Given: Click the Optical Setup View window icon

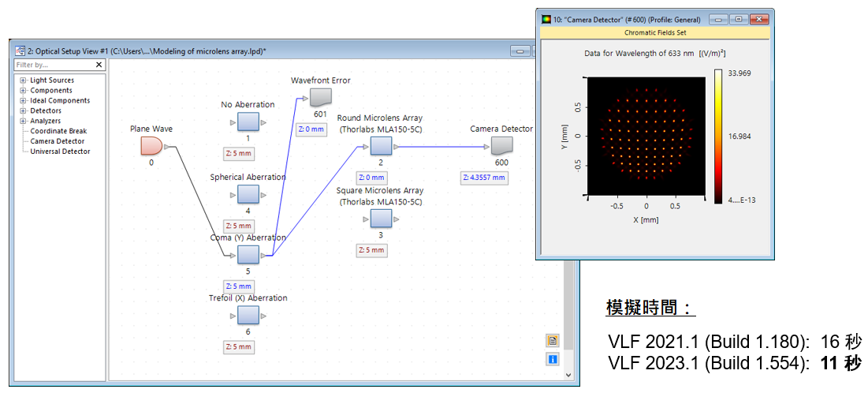Looking at the screenshot, I should pos(20,51).
